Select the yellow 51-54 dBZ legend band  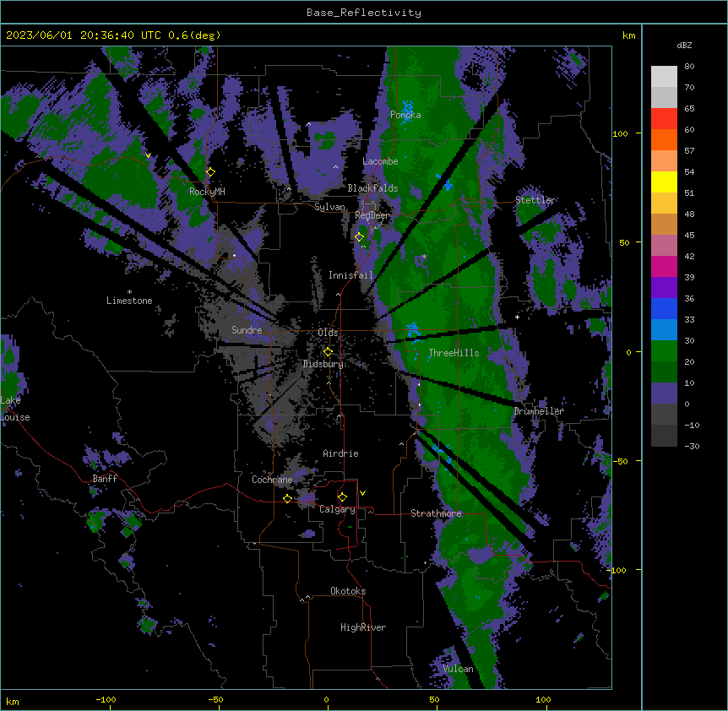[x=664, y=182]
